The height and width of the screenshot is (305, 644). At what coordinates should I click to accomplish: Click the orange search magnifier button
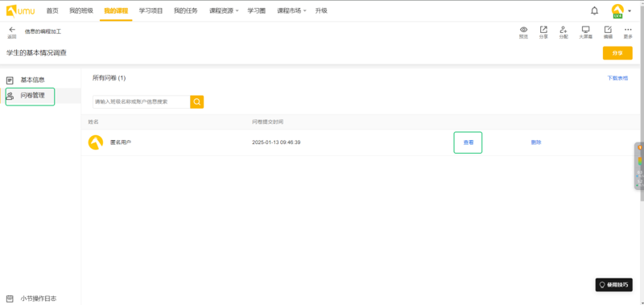[196, 102]
